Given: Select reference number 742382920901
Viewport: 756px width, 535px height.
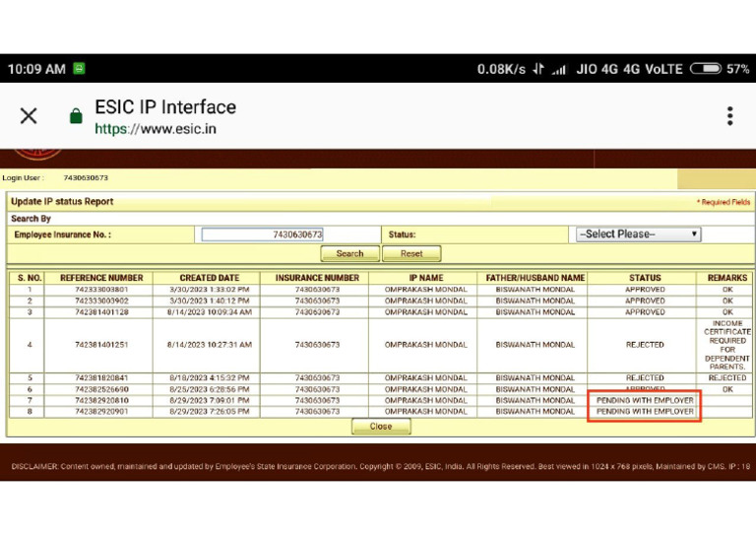Looking at the screenshot, I should tap(101, 412).
